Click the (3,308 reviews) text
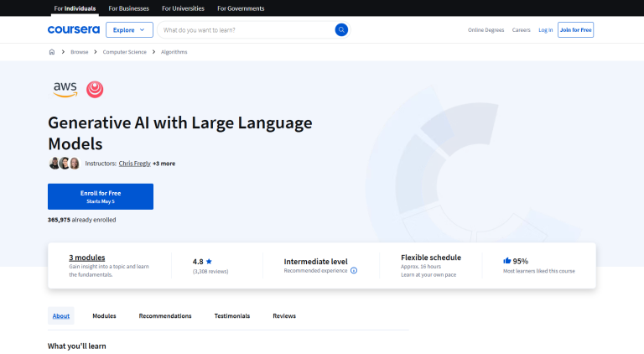 [210, 271]
